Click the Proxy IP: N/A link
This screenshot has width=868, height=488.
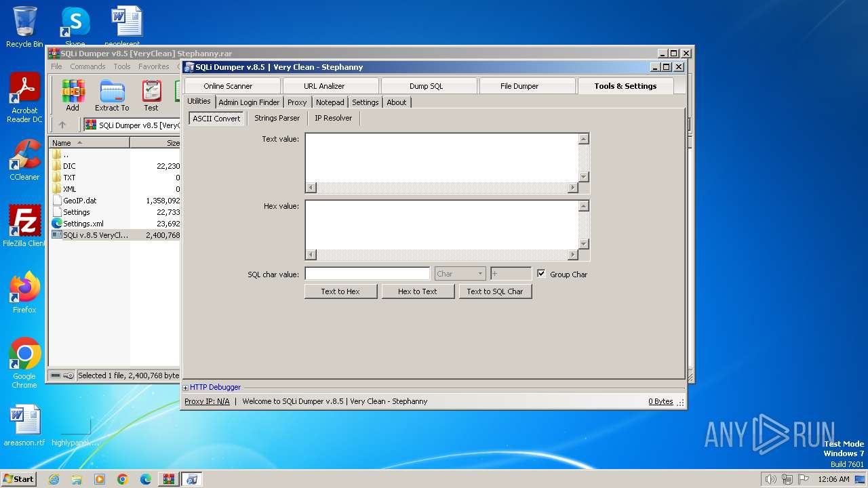point(207,401)
